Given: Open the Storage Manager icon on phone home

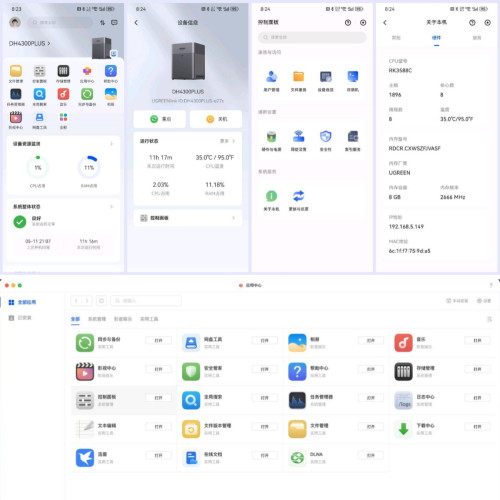Looking at the screenshot, I should click(63, 71).
